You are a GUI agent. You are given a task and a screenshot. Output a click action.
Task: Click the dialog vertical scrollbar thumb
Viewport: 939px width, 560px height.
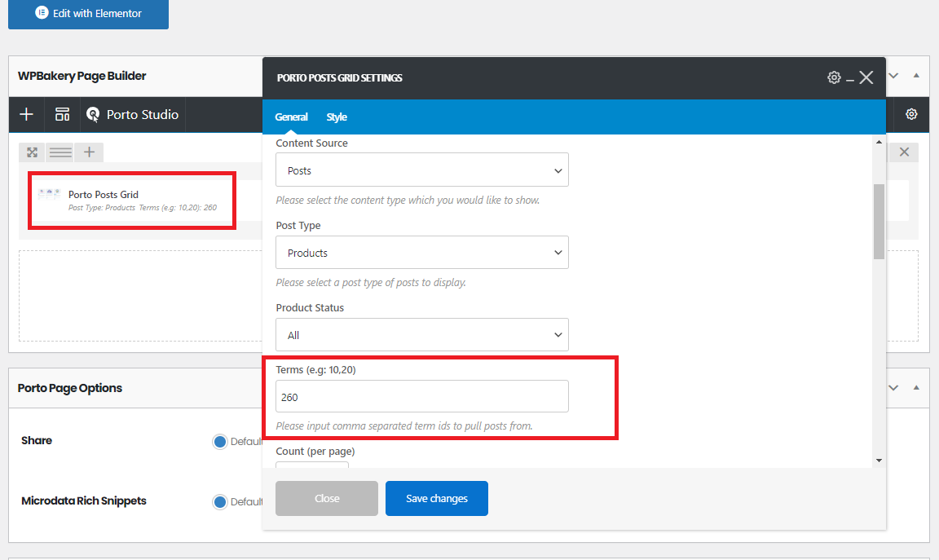coord(879,222)
